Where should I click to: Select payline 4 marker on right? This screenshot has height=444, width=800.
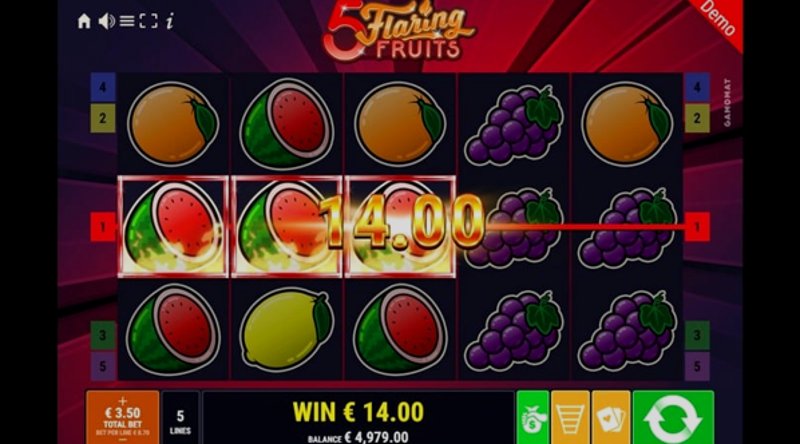697,87
